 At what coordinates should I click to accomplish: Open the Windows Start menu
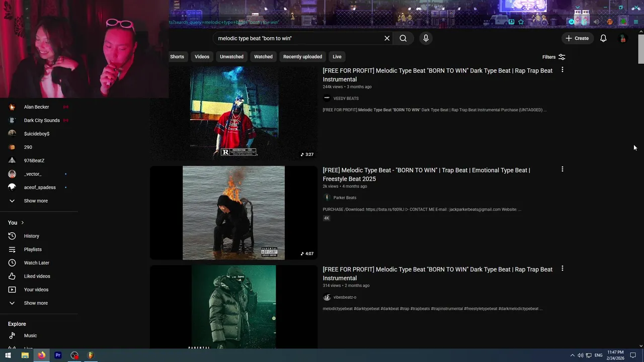[x=8, y=355]
